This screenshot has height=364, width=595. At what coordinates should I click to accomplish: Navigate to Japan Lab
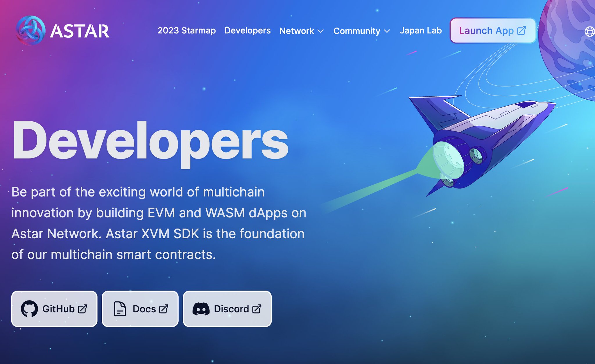tap(421, 30)
